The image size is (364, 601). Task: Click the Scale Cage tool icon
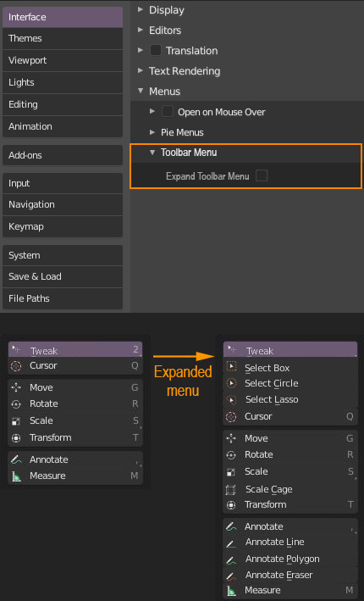(231, 489)
